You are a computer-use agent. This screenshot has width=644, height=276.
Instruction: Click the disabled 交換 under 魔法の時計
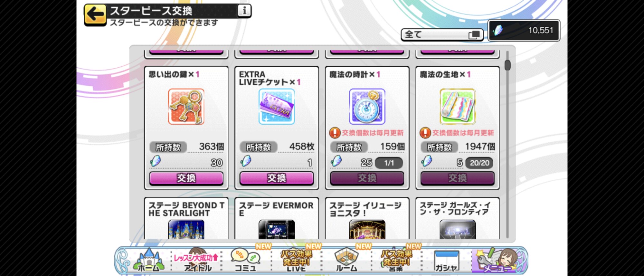pos(367,178)
